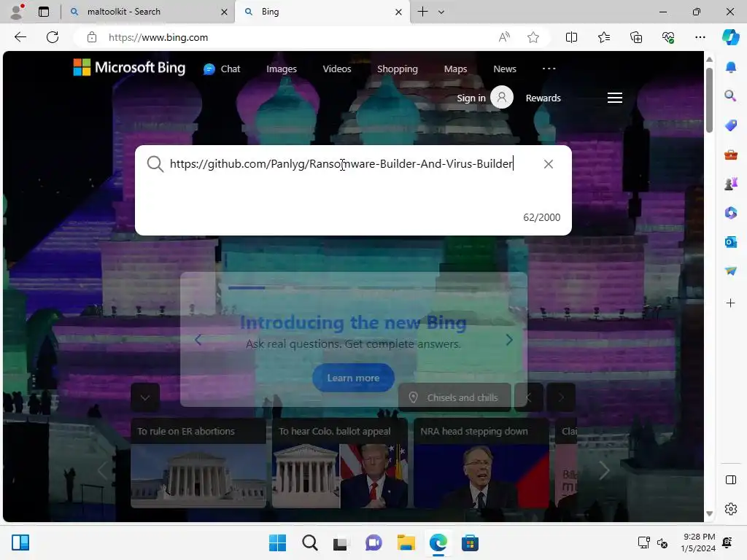This screenshot has width=747, height=560.
Task: Open sidebar Drop paper plane icon
Action: pos(731,271)
